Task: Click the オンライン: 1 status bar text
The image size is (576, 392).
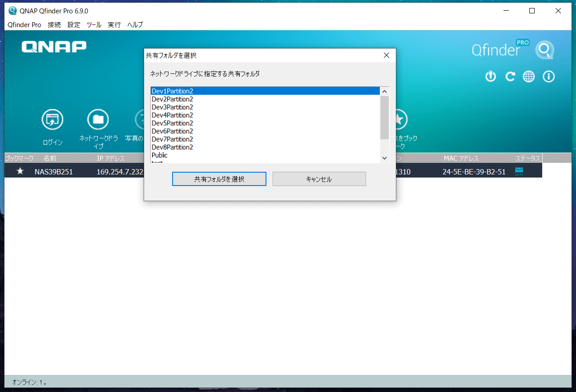Action: point(30,382)
